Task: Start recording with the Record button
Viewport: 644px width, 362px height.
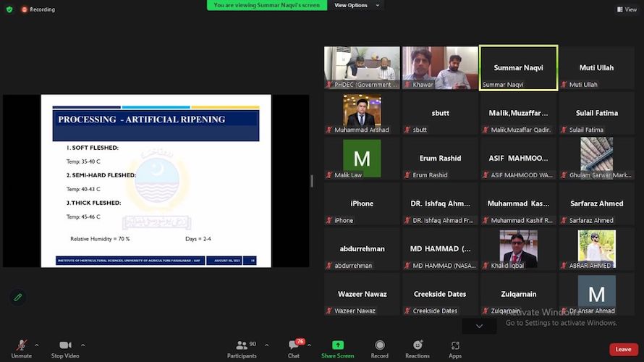Action: click(x=379, y=348)
